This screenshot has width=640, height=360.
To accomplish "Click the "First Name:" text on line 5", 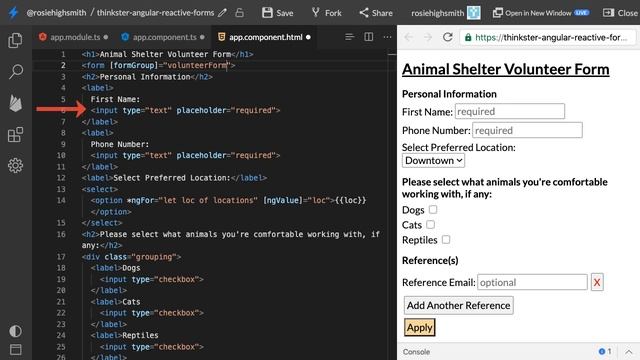I will (x=115, y=99).
